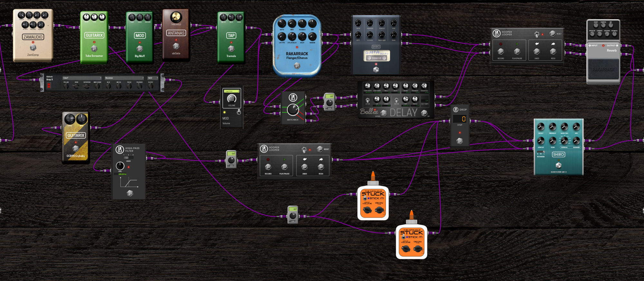This screenshot has height=281, width=644.
Task: Click the MOD Volume pedal's volume knob
Action: point(232,99)
